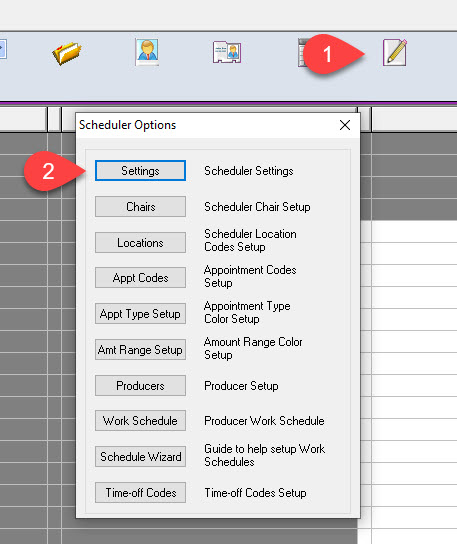
Task: Click the Producers button
Action: [x=140, y=386]
